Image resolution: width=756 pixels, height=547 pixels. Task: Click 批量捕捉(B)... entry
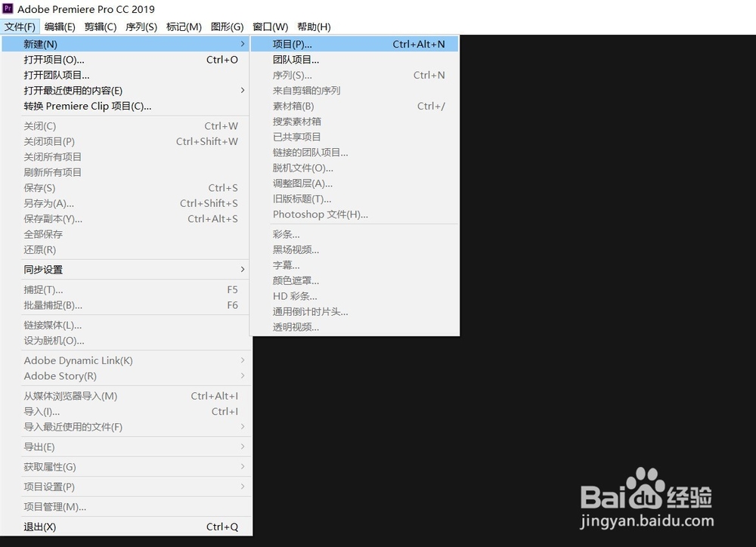[x=125, y=305]
